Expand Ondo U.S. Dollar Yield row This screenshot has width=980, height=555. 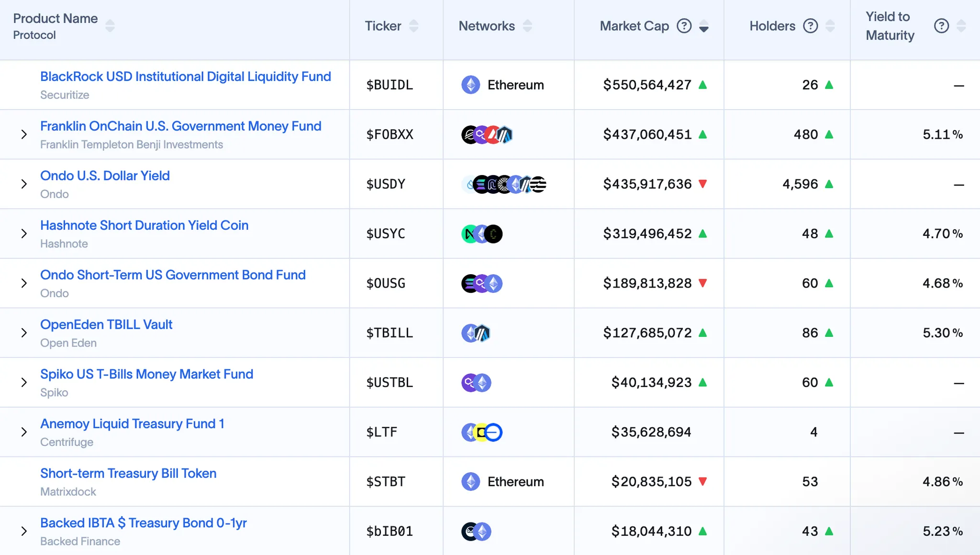(24, 184)
